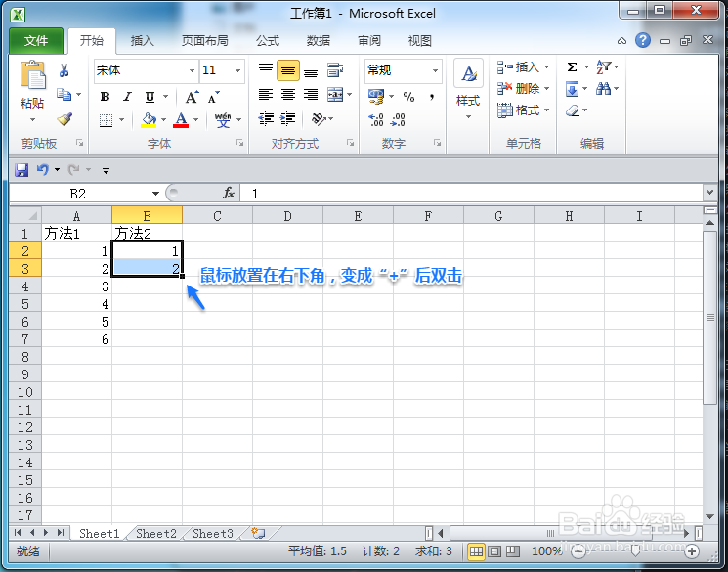728x572 pixels.
Task: Increase font size with large A
Action: 192,97
